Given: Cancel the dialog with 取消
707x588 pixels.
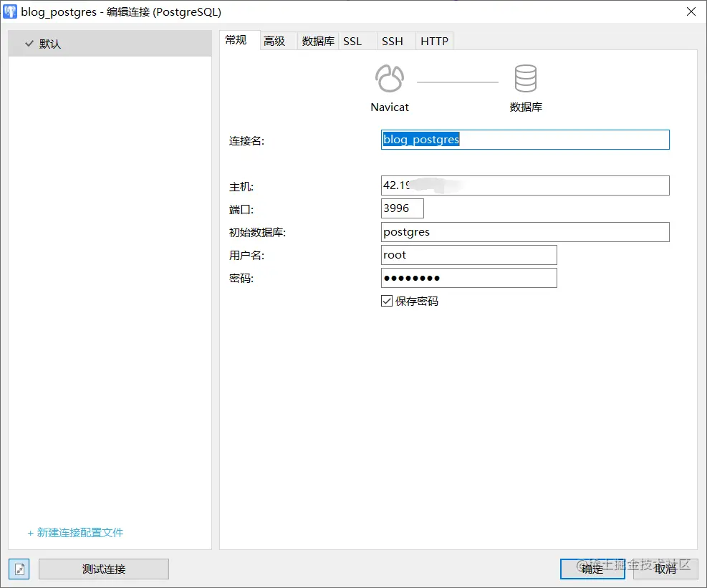Looking at the screenshot, I should [x=665, y=569].
